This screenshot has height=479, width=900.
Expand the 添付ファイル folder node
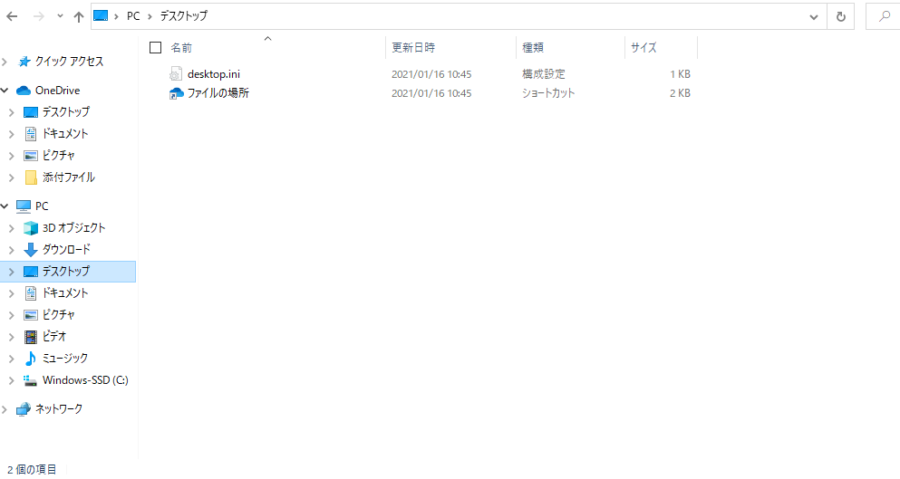[x=11, y=178]
